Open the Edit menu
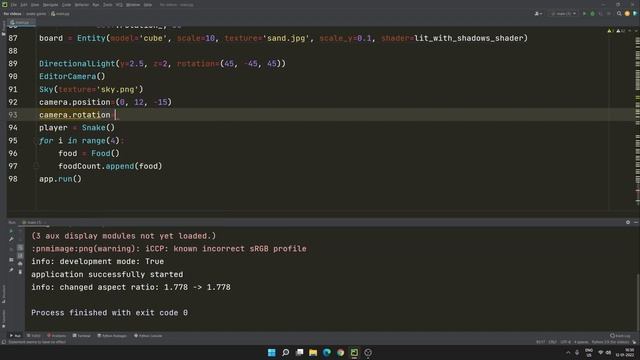This screenshot has height=360, width=640. click(x=24, y=5)
